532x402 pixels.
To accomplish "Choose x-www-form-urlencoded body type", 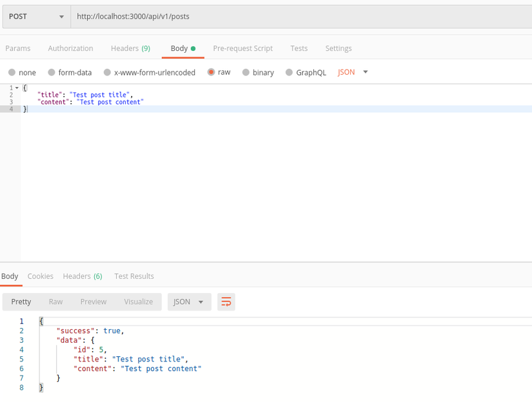I will pyautogui.click(x=108, y=73).
